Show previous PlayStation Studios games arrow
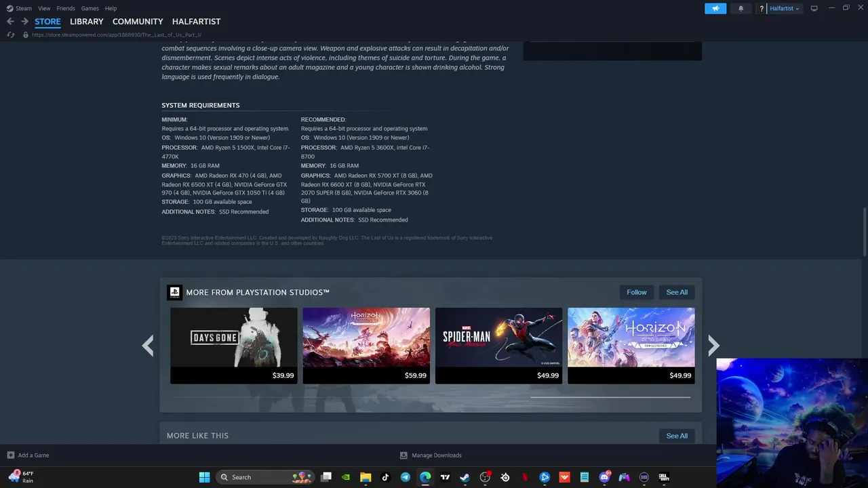The image size is (868, 488). (148, 346)
